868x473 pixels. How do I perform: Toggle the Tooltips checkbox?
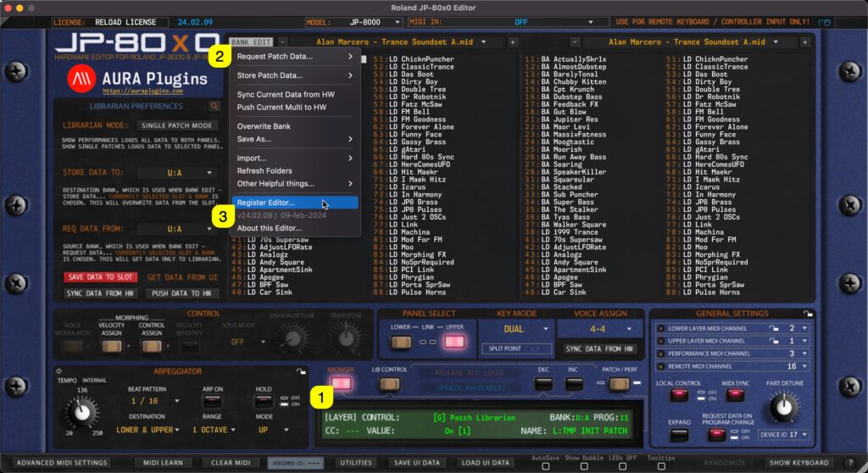tap(661, 466)
